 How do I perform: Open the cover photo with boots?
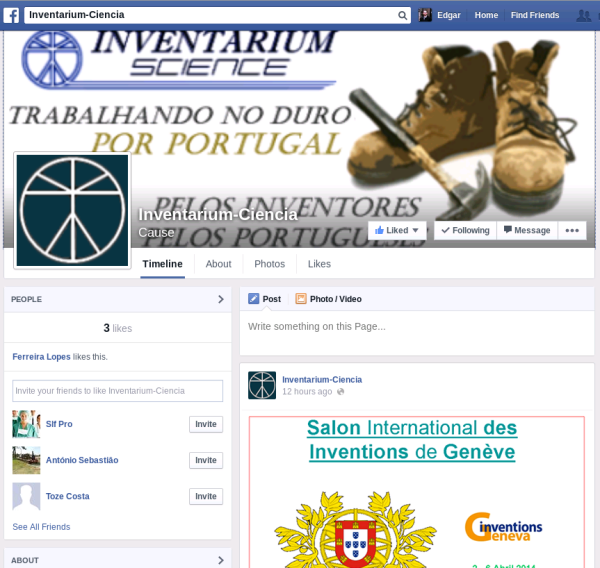(x=299, y=139)
